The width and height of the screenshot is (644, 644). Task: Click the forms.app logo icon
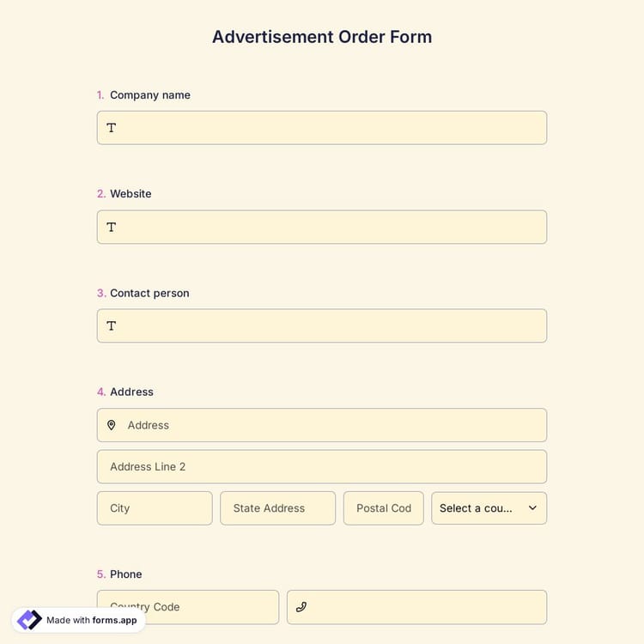pyautogui.click(x=29, y=620)
